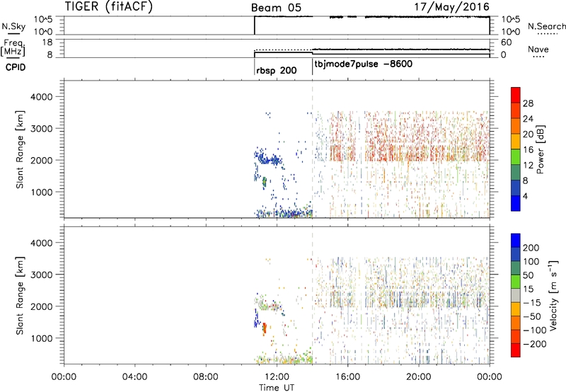Image resolution: width=566 pixels, height=392 pixels.
Task: Click the "-50" value on the velocity colorbar
Action: 531,316
